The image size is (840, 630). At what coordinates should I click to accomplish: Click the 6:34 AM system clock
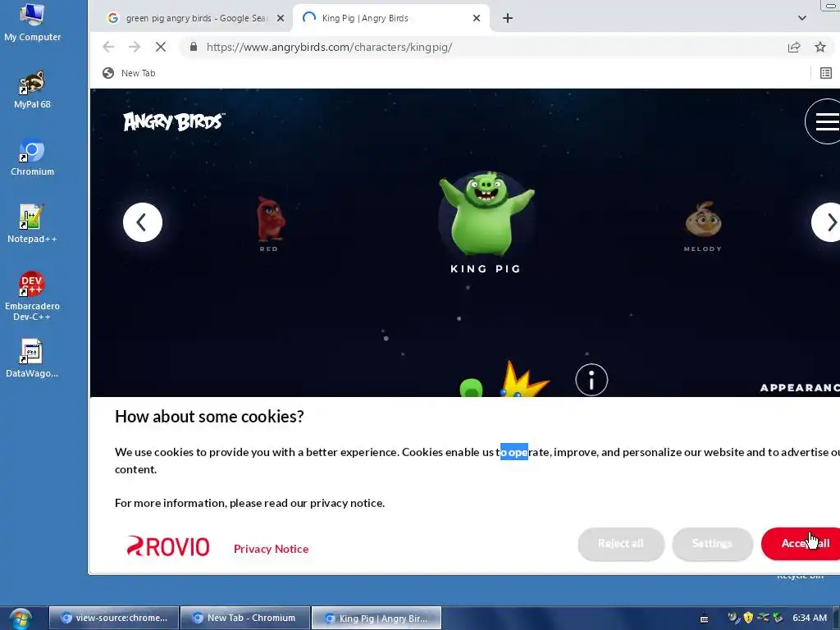click(810, 618)
